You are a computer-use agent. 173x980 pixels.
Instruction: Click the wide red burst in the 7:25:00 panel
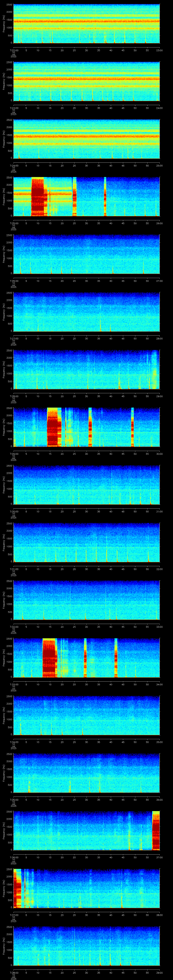click(x=38, y=197)
